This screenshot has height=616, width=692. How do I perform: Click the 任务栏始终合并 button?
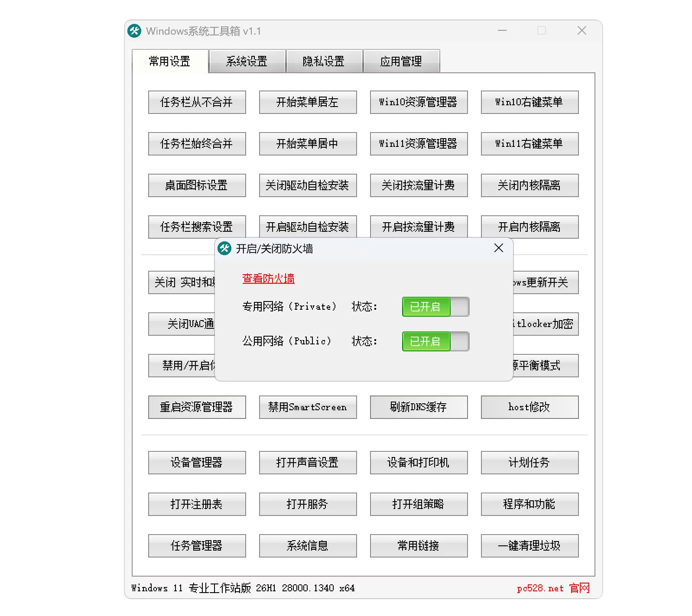click(197, 144)
